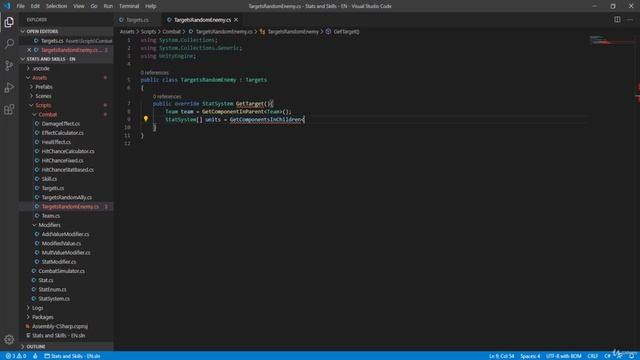Open EffectCalculator.cs file
Image resolution: width=640 pixels, height=360 pixels.
[62, 133]
